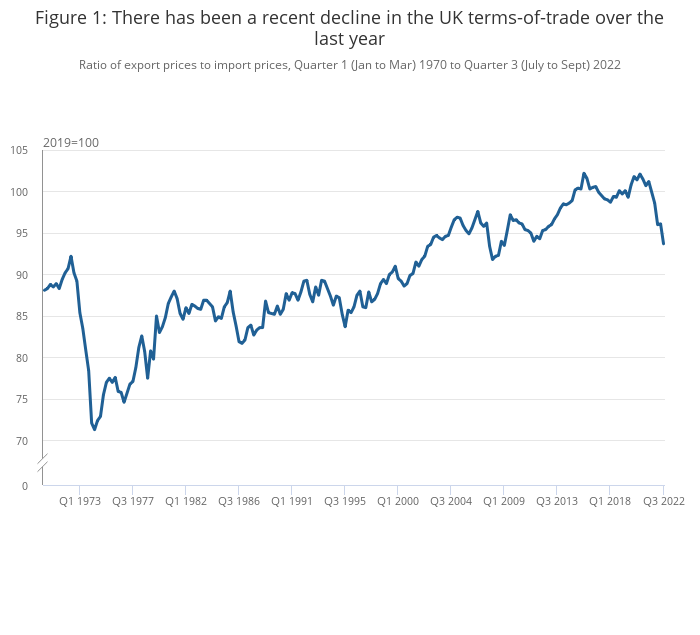Click the 2019=100 index label
Image resolution: width=700 pixels, height=635 pixels.
tap(71, 143)
